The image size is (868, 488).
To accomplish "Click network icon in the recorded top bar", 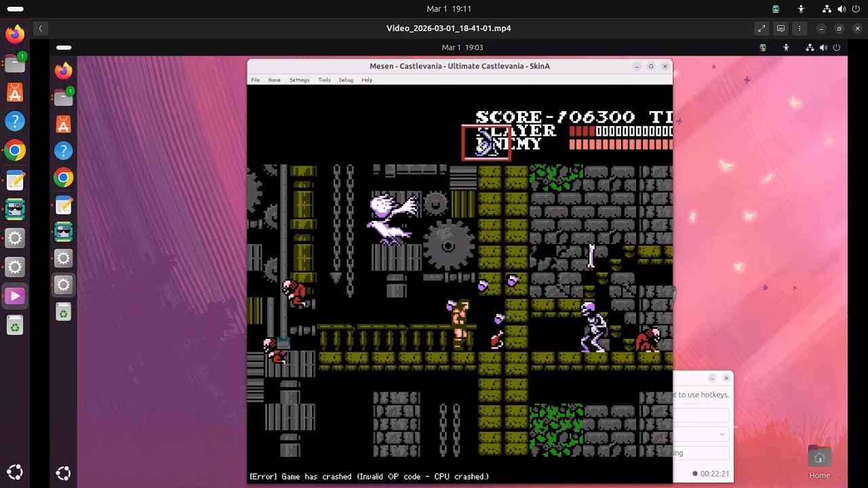I will [x=810, y=47].
